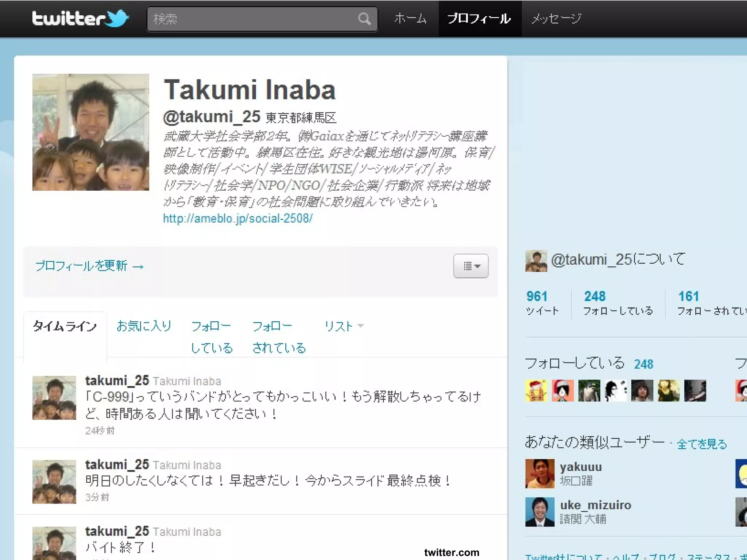Go to ホーム in top navigation

point(410,19)
